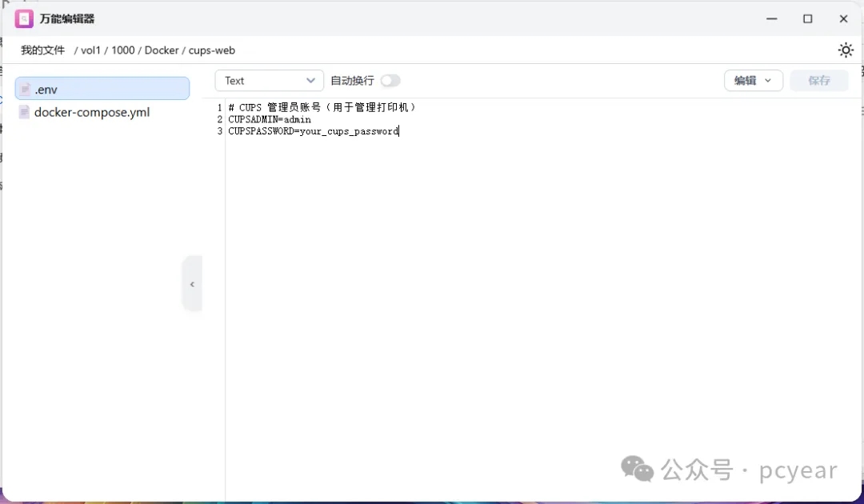Click the 万能编辑器 window title

66,18
